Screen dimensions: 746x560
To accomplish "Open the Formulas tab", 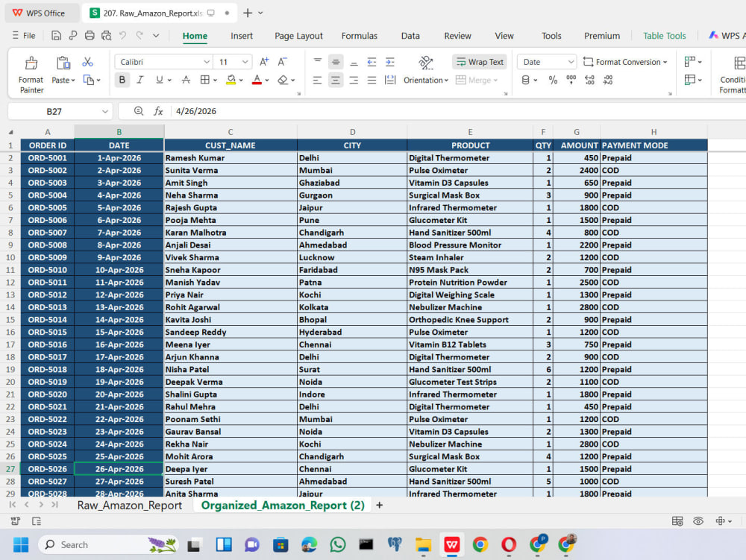I will 360,36.
